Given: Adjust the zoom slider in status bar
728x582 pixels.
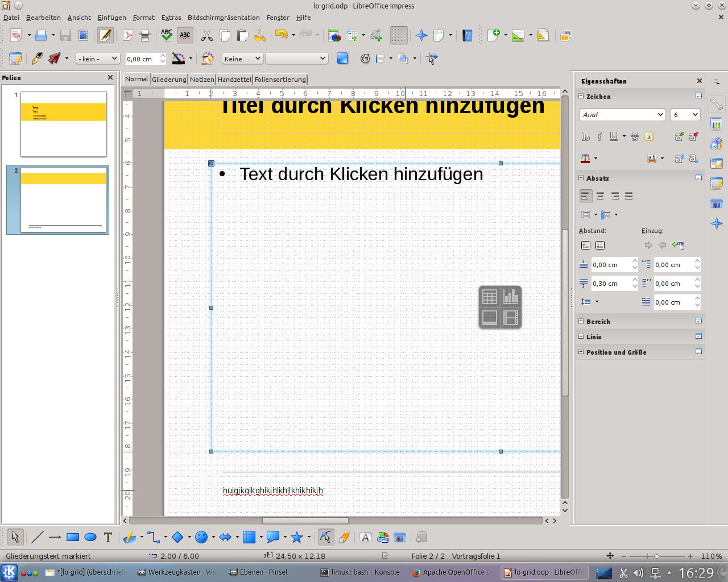Looking at the screenshot, I should (x=657, y=556).
